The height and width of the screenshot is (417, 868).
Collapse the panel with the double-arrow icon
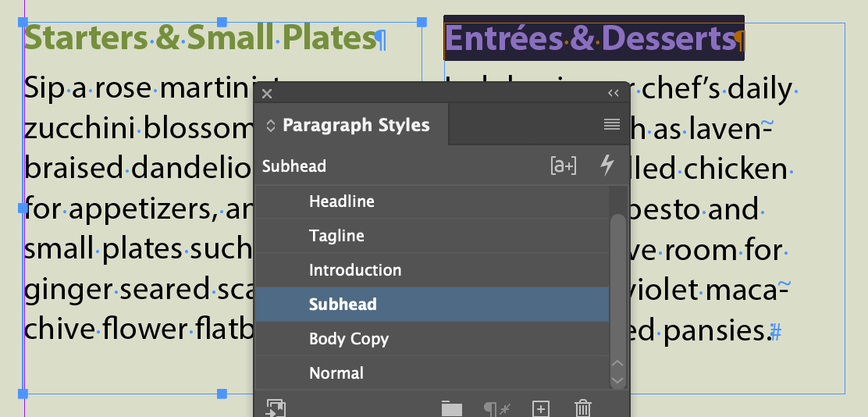pyautogui.click(x=614, y=93)
